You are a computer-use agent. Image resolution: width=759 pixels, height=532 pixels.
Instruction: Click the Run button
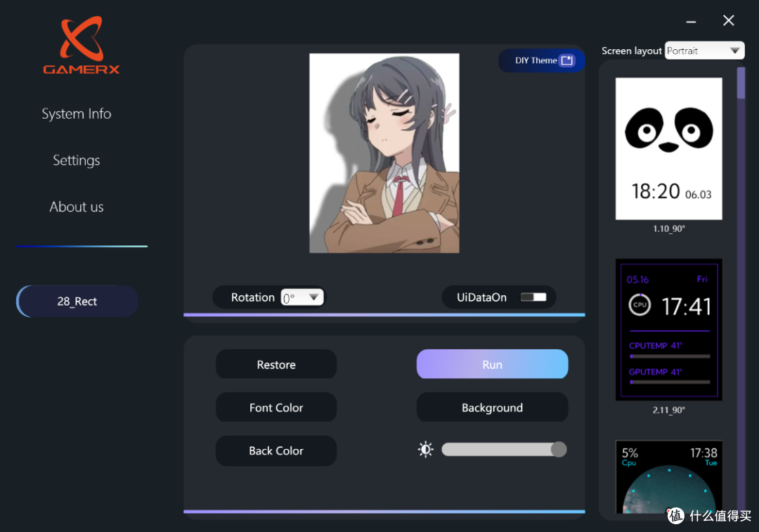click(492, 364)
